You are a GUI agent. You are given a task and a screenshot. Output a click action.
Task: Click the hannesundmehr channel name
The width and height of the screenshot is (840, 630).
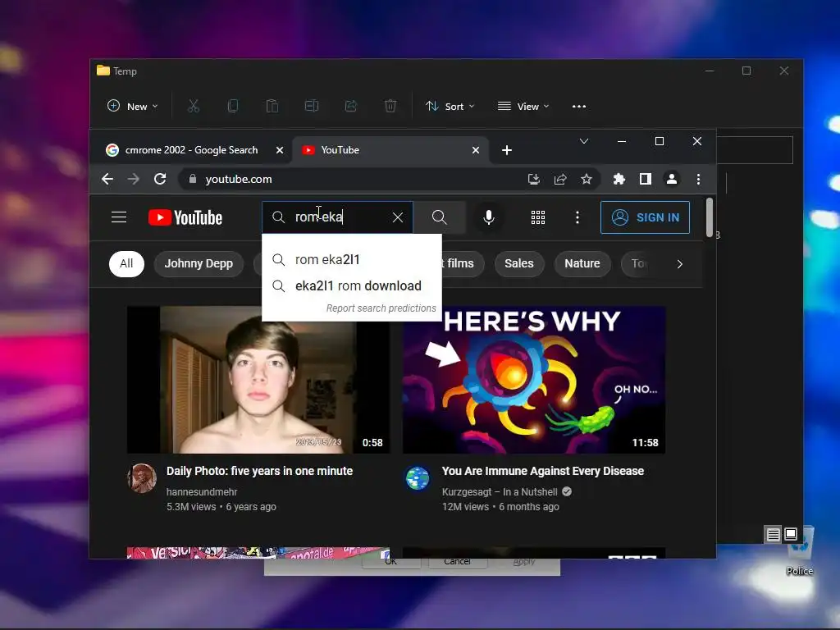point(202,492)
